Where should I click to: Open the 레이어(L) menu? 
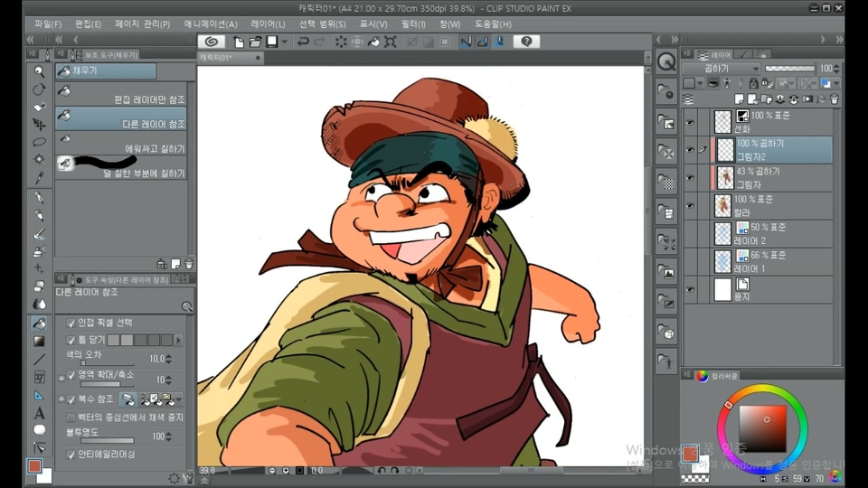268,24
